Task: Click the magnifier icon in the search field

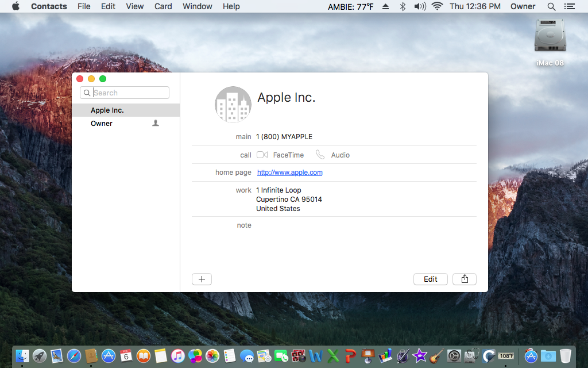Action: (87, 93)
